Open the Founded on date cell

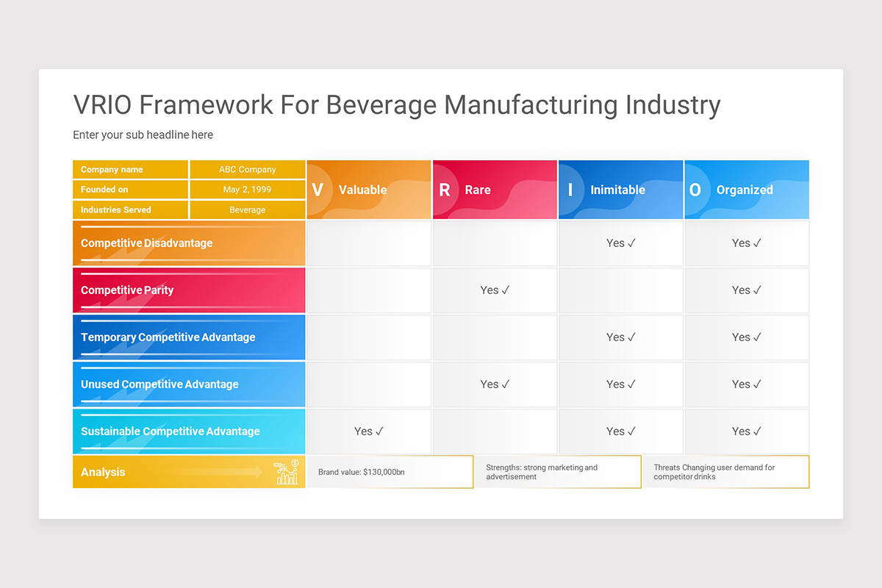(247, 189)
